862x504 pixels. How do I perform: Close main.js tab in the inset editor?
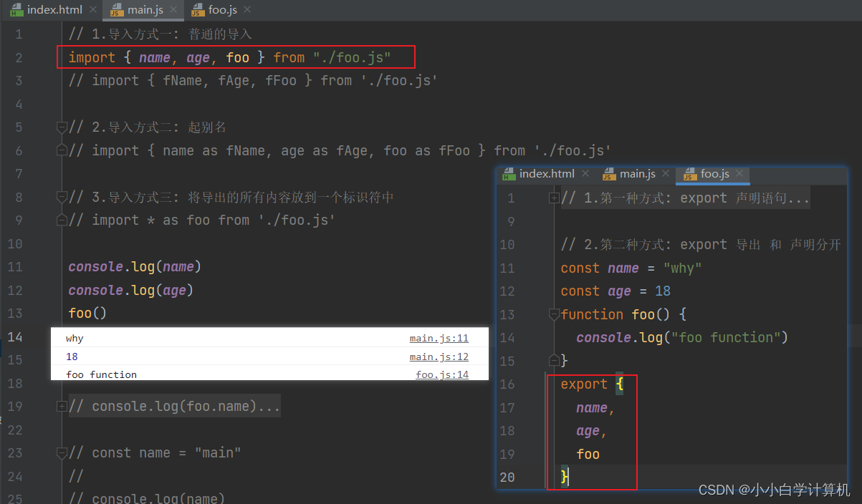[666, 173]
